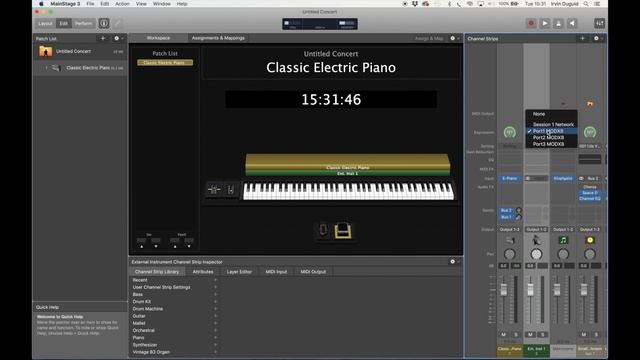Click the sustain pedal icon in workspace

323,230
